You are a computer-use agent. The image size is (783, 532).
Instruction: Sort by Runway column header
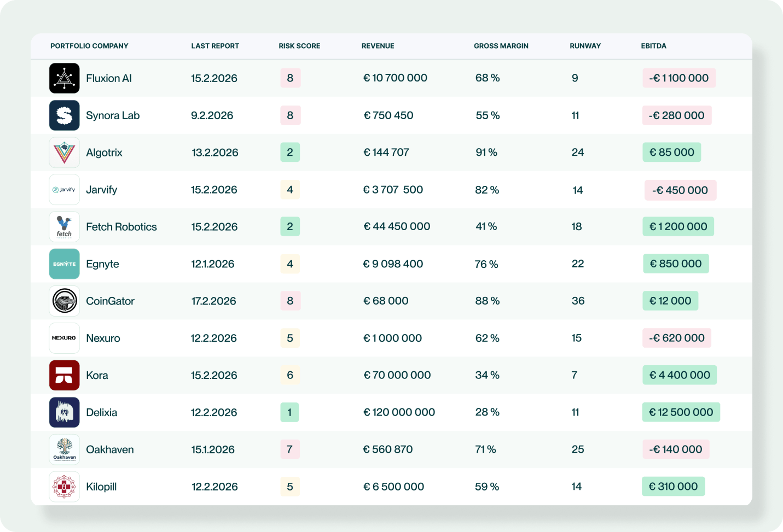(585, 46)
